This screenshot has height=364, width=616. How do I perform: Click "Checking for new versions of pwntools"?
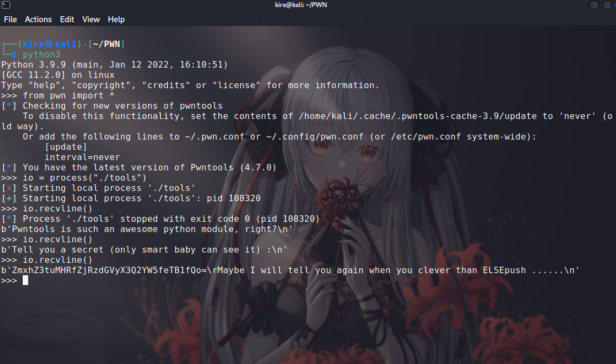click(x=122, y=105)
